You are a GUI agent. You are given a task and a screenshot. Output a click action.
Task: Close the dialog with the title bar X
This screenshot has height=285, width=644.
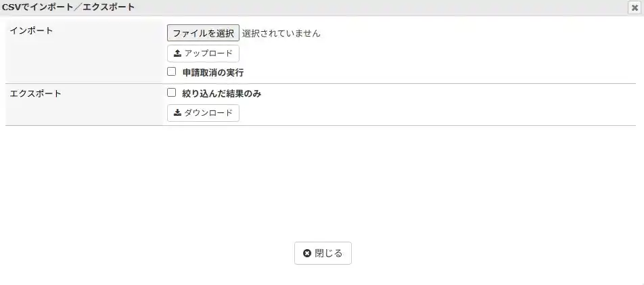click(x=634, y=7)
